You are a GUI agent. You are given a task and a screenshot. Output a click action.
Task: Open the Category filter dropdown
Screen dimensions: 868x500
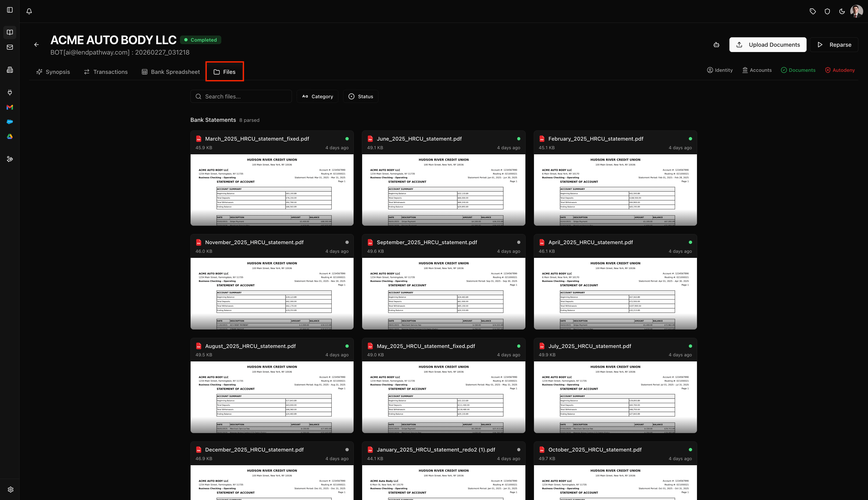pyautogui.click(x=317, y=96)
